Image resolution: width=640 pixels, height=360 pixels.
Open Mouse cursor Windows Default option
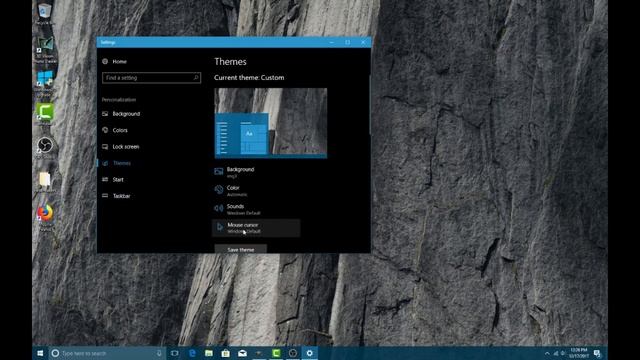(256, 228)
